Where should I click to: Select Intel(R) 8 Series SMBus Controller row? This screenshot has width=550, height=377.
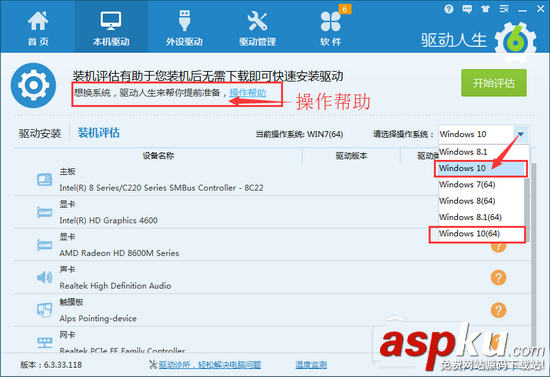coord(272,180)
